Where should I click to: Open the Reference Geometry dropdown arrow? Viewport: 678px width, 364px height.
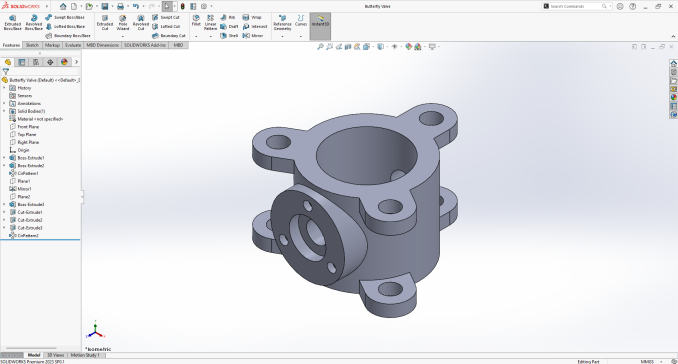click(282, 36)
